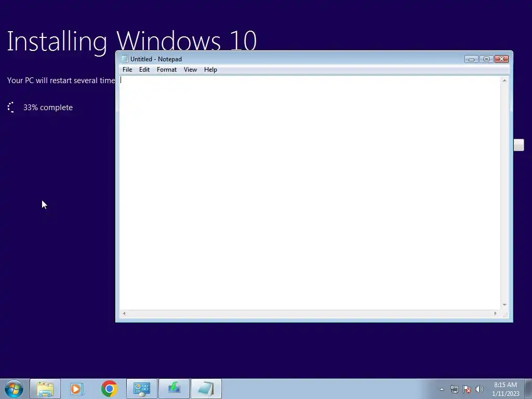Open the Windows Start menu orb
This screenshot has height=399, width=532.
[14, 389]
